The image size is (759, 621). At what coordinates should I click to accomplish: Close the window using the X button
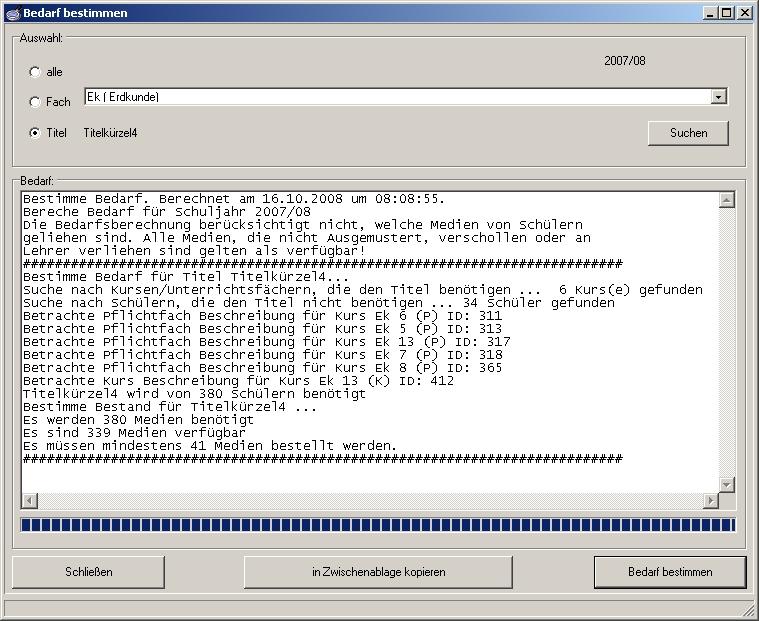745,12
